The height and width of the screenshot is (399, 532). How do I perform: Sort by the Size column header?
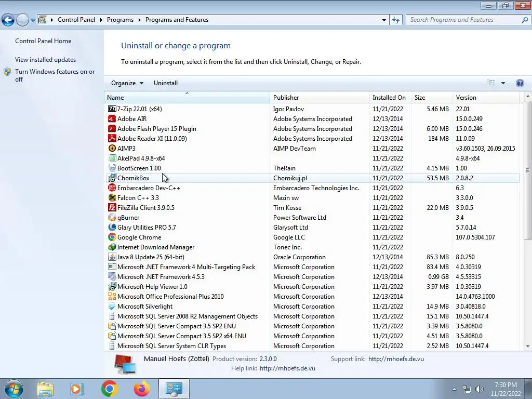click(432, 97)
